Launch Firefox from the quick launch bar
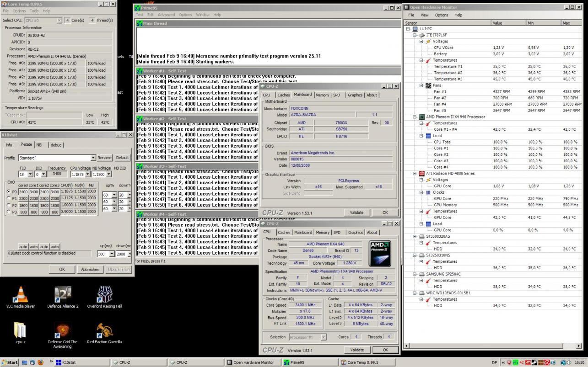Image resolution: width=588 pixels, height=367 pixels. [40, 362]
